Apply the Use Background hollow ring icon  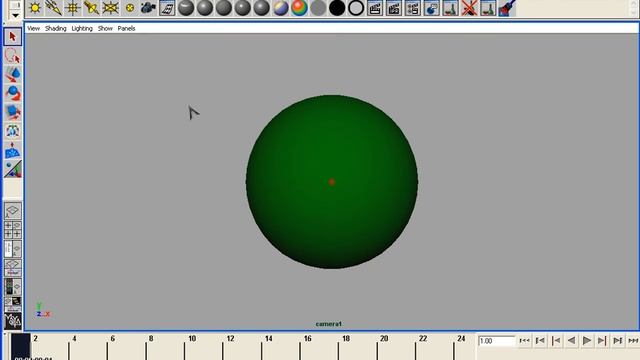pos(356,8)
